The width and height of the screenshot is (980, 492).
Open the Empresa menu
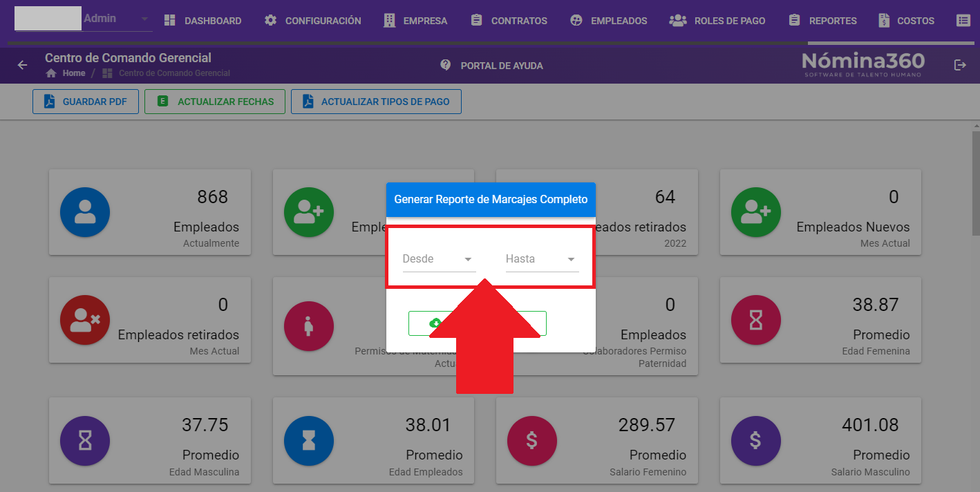click(416, 21)
